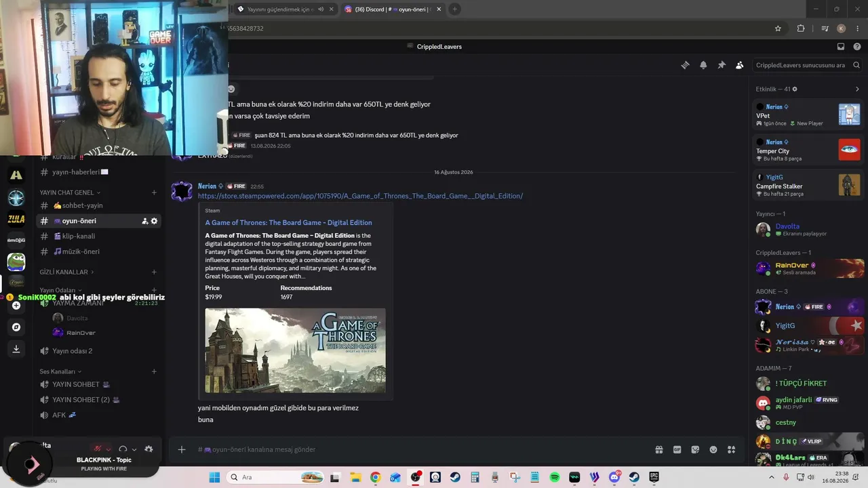Screen dimensions: 868x488
Task: Open oyun-öneri channel settings gear
Action: click(154, 221)
